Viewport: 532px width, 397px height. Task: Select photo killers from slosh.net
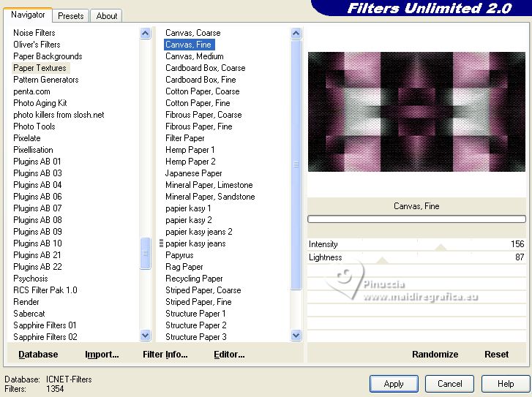(x=59, y=115)
